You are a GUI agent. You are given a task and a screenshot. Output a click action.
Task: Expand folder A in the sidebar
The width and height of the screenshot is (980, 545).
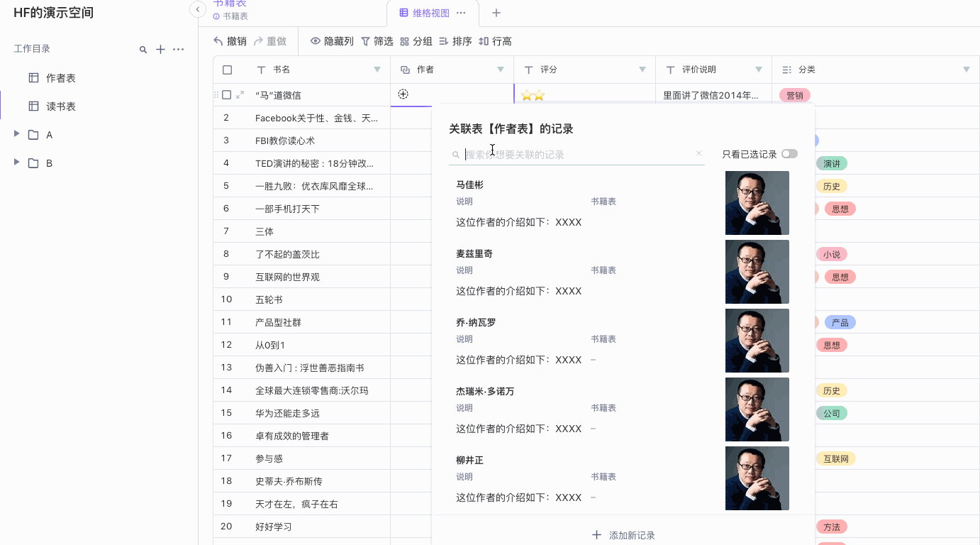[x=17, y=135]
